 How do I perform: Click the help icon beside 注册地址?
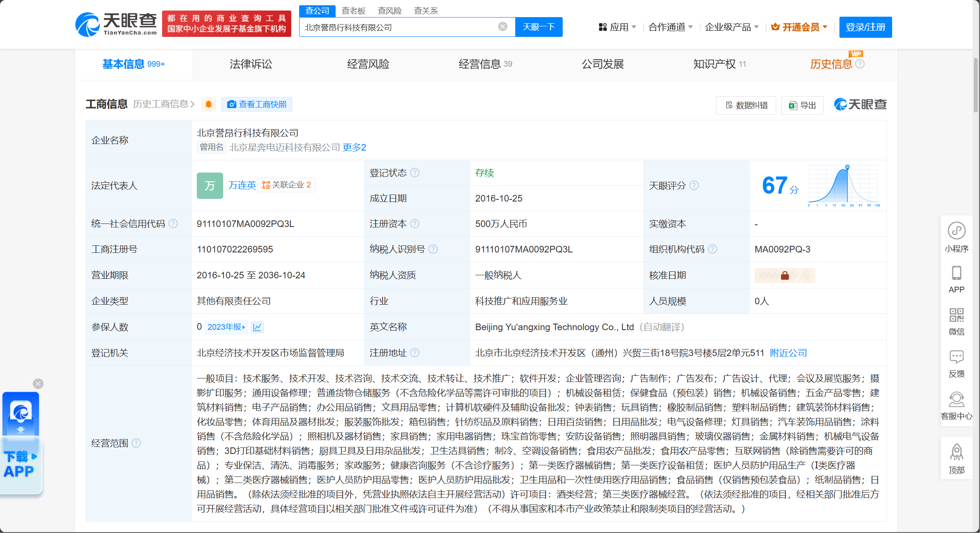pyautogui.click(x=415, y=353)
